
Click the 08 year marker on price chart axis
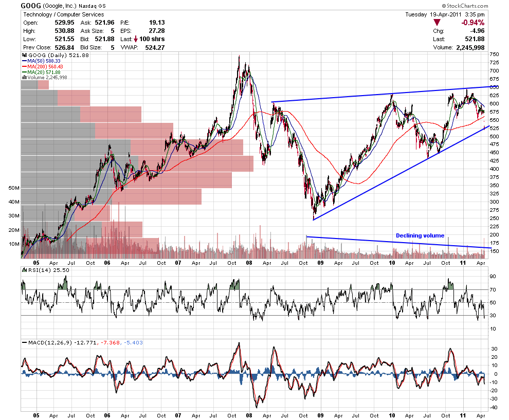coord(249,263)
